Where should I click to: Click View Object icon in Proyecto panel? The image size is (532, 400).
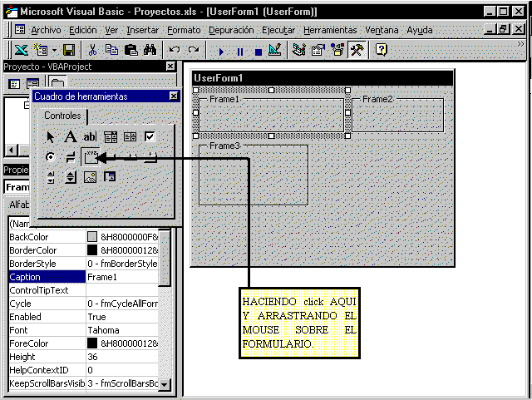(33, 84)
